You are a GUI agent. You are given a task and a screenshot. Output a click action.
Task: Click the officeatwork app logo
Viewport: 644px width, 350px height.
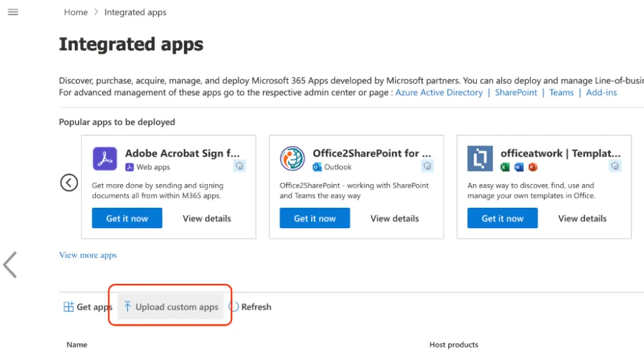pos(480,159)
